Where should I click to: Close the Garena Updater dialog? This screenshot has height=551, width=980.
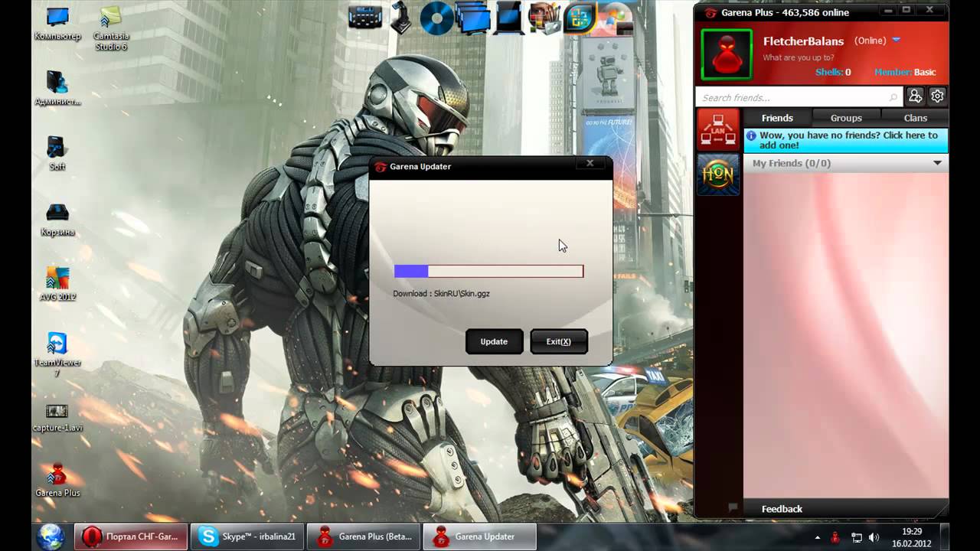coord(590,163)
